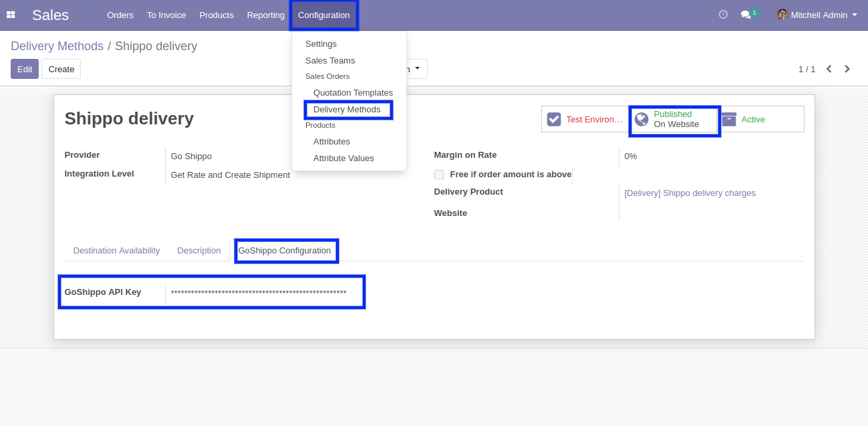
Task: Click Get Rate and Create Shipment value
Action: [x=231, y=175]
